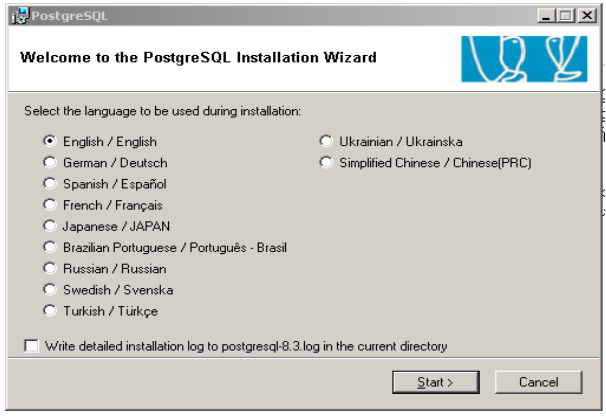Enable writing detailed installation log checkbox
The image size is (606, 417).
pos(31,346)
